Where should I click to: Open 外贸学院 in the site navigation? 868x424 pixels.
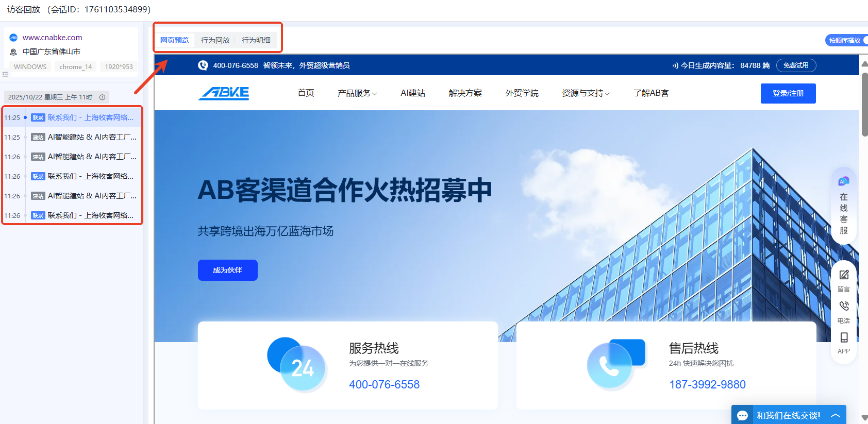[x=522, y=93]
